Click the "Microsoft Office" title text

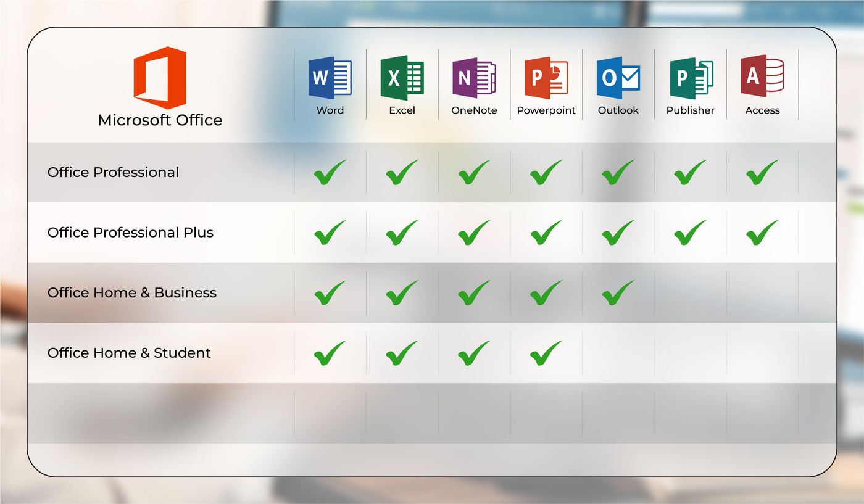[160, 120]
